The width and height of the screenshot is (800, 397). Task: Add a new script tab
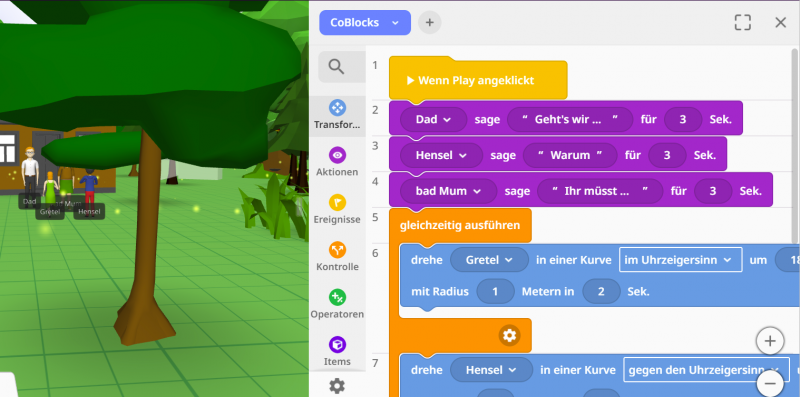point(430,22)
